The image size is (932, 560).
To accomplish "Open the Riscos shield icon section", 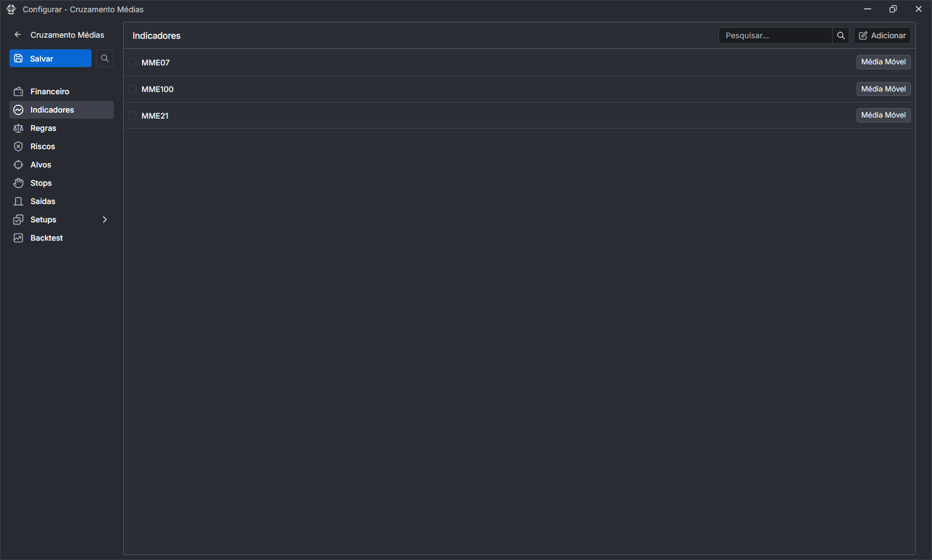I will 18,146.
